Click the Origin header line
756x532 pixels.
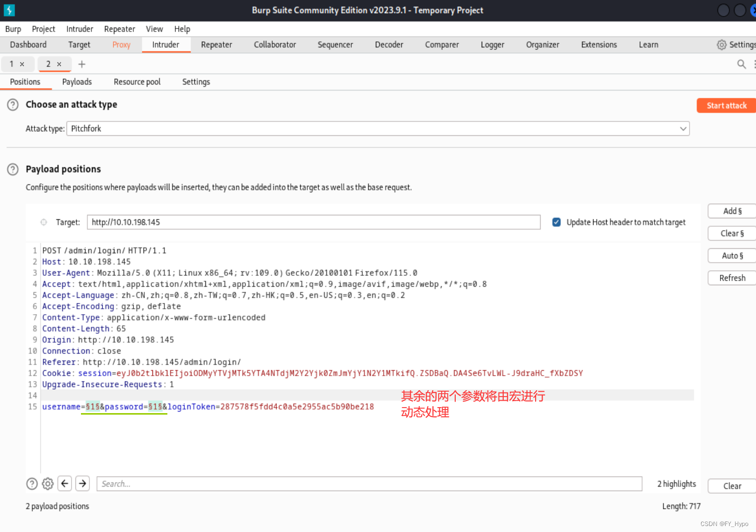(x=108, y=340)
